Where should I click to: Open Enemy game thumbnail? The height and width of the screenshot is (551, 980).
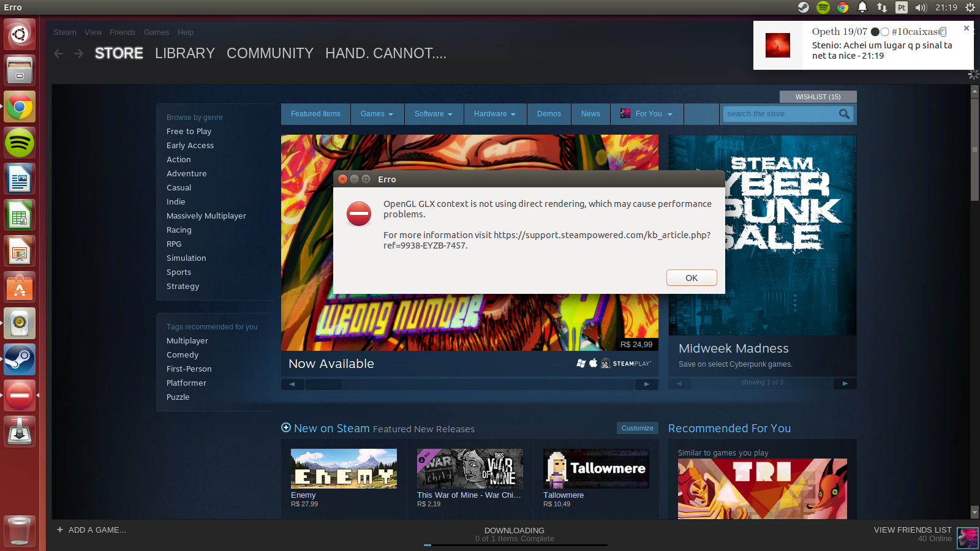[x=344, y=468]
